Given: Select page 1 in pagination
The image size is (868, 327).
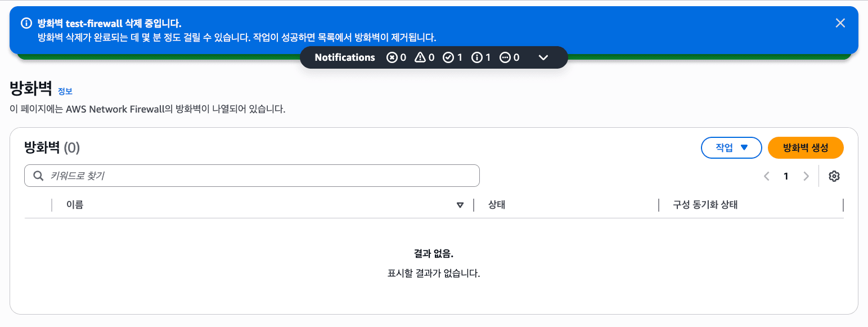Looking at the screenshot, I should pyautogui.click(x=786, y=176).
